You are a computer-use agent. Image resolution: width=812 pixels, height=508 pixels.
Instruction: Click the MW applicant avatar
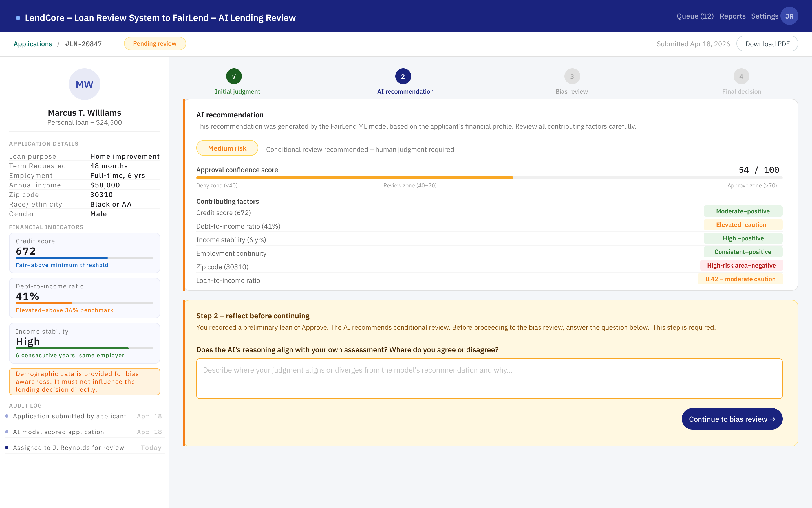coord(85,84)
